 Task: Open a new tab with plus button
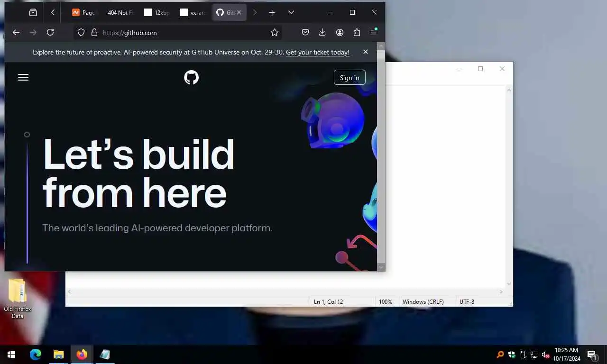pyautogui.click(x=272, y=13)
